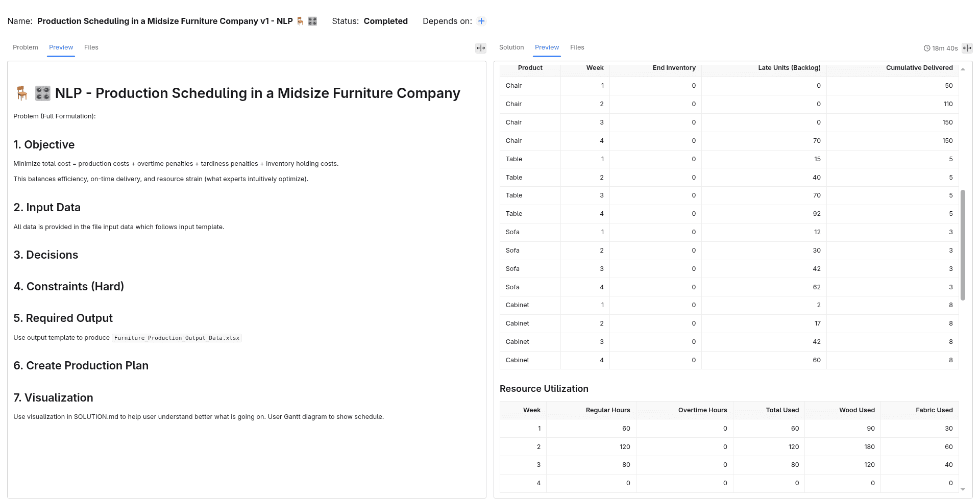Expand the 4. Constraints (Hard) heading
This screenshot has width=980, height=499.
69,287
